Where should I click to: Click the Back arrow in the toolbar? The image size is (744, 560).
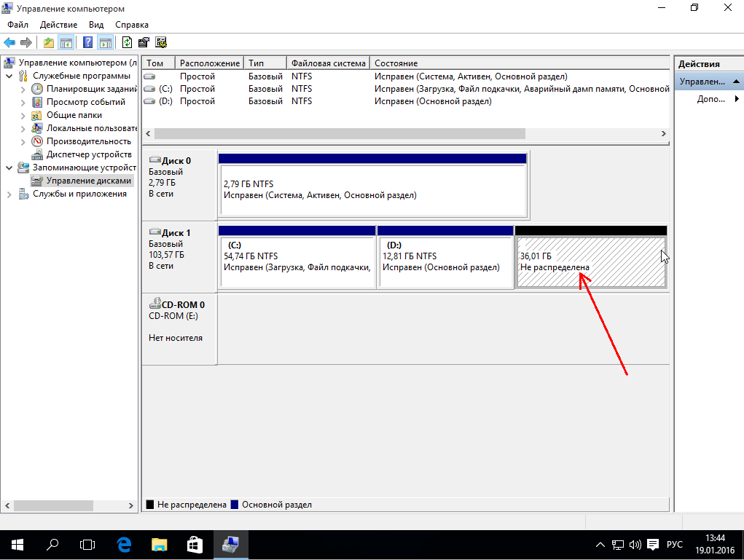[9, 42]
